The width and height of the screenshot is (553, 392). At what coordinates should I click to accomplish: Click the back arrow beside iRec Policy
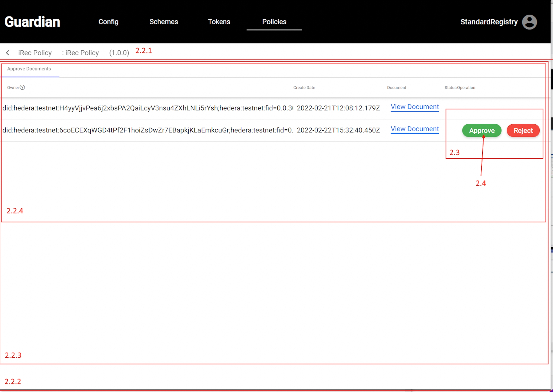(x=8, y=53)
